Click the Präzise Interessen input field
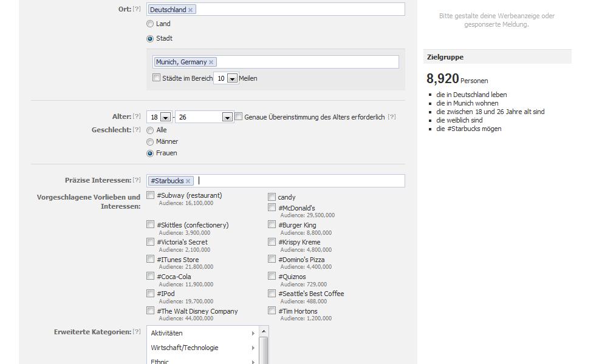Image resolution: width=616 pixels, height=364 pixels. 298,181
